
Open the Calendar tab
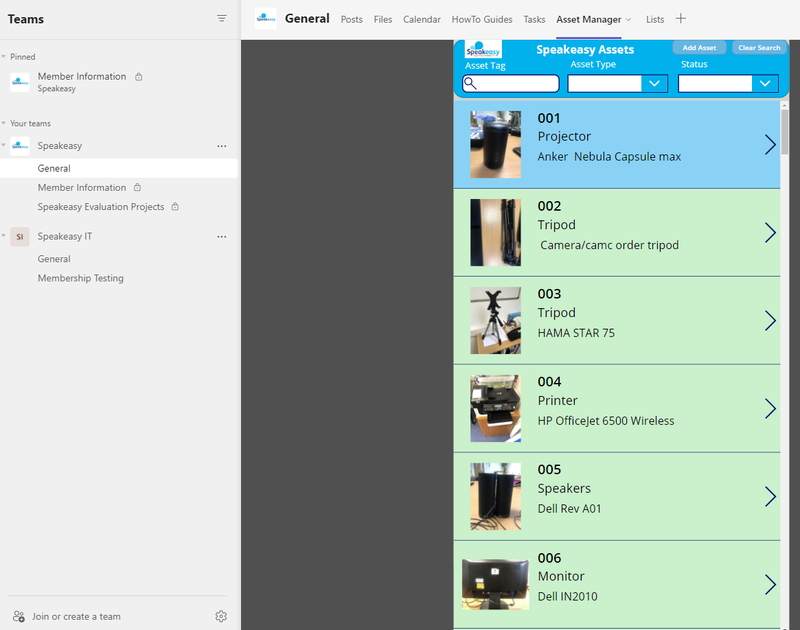point(421,19)
